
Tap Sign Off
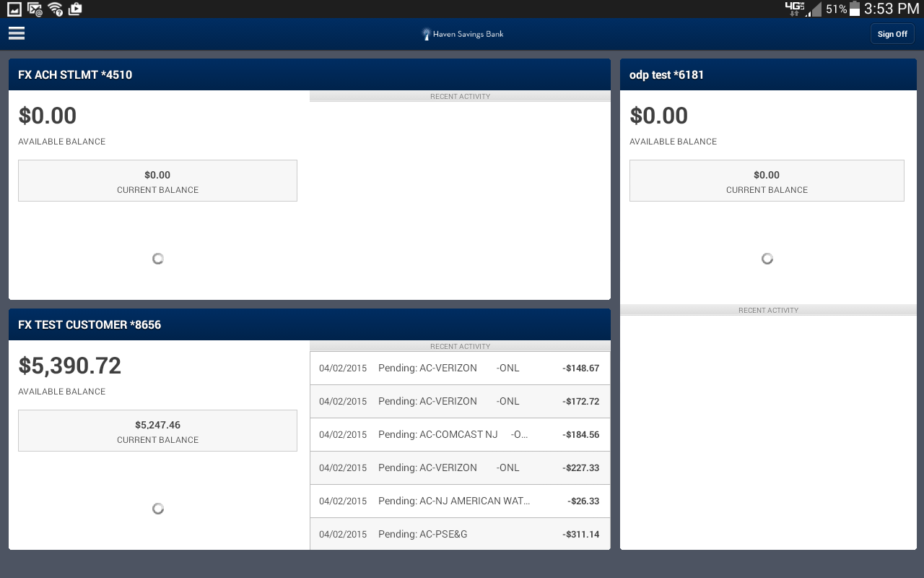[892, 33]
